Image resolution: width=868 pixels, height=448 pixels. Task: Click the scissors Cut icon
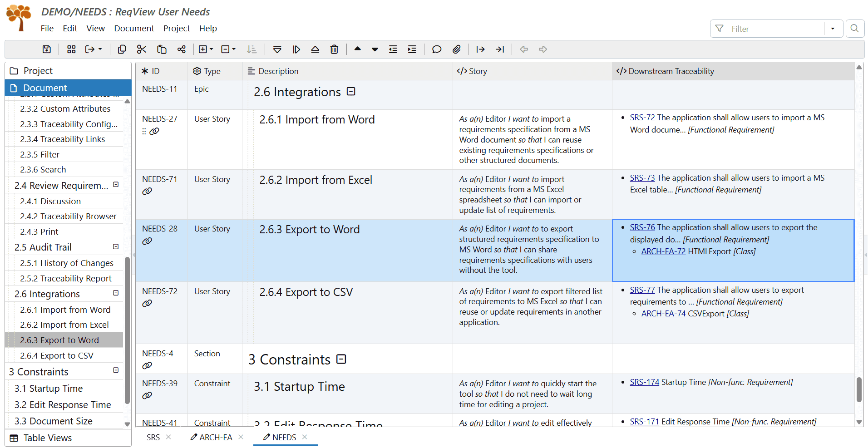click(142, 49)
